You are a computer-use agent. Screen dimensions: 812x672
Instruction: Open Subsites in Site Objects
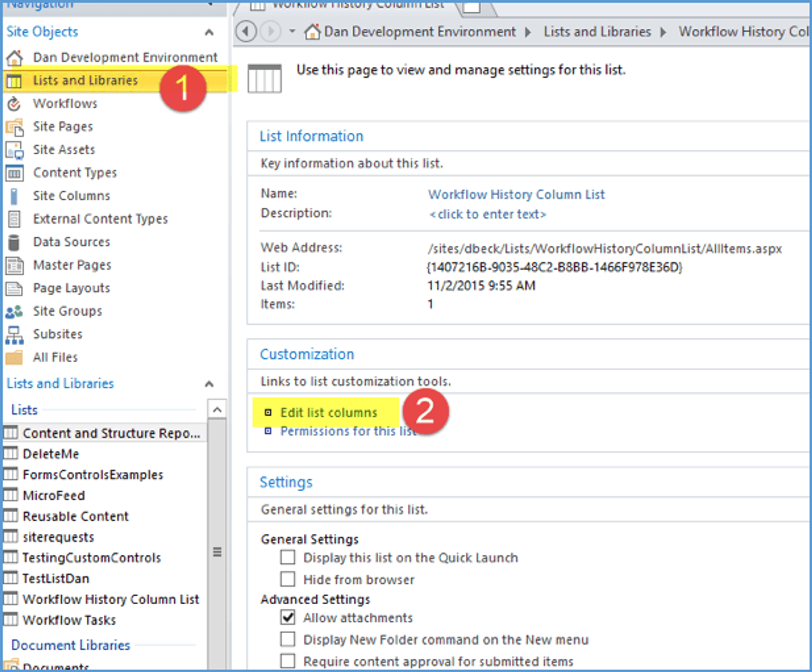58,334
